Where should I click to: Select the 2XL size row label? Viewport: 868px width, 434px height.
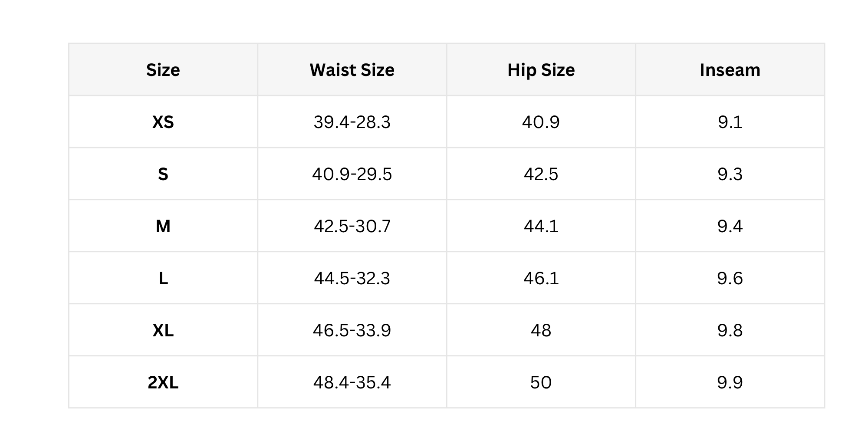[163, 382]
